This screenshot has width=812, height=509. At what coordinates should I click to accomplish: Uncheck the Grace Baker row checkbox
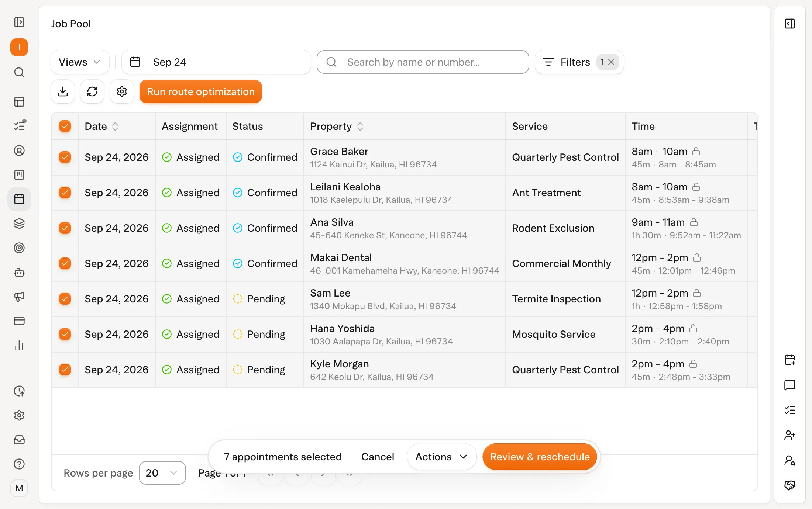pos(65,157)
